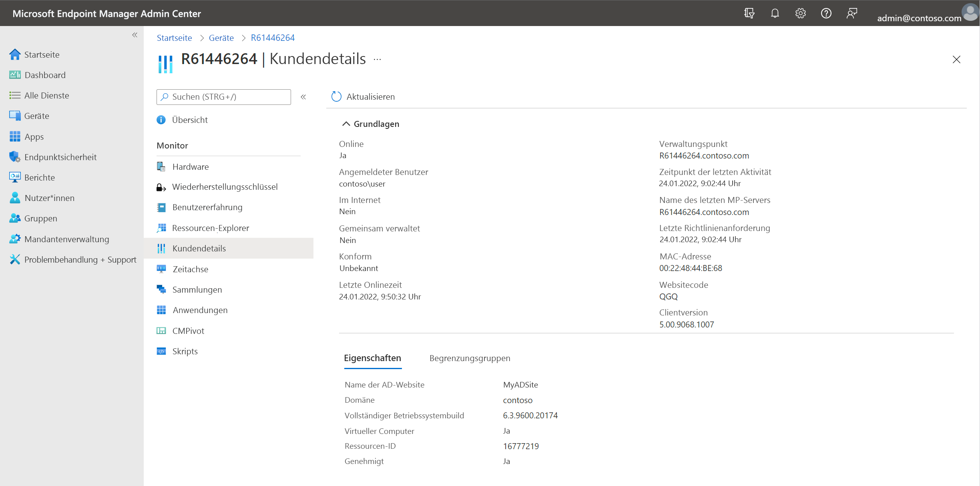
Task: Open the ellipsis more options menu
Action: pyautogui.click(x=377, y=59)
